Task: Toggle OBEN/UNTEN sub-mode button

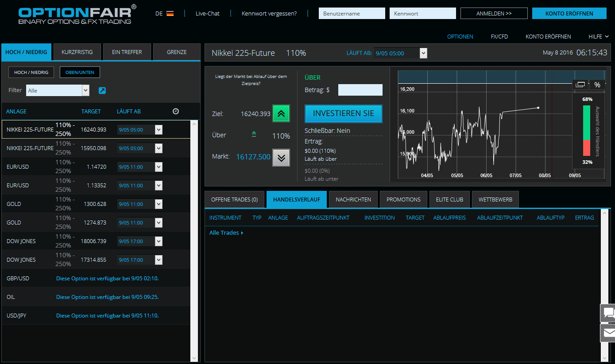Action: point(80,72)
